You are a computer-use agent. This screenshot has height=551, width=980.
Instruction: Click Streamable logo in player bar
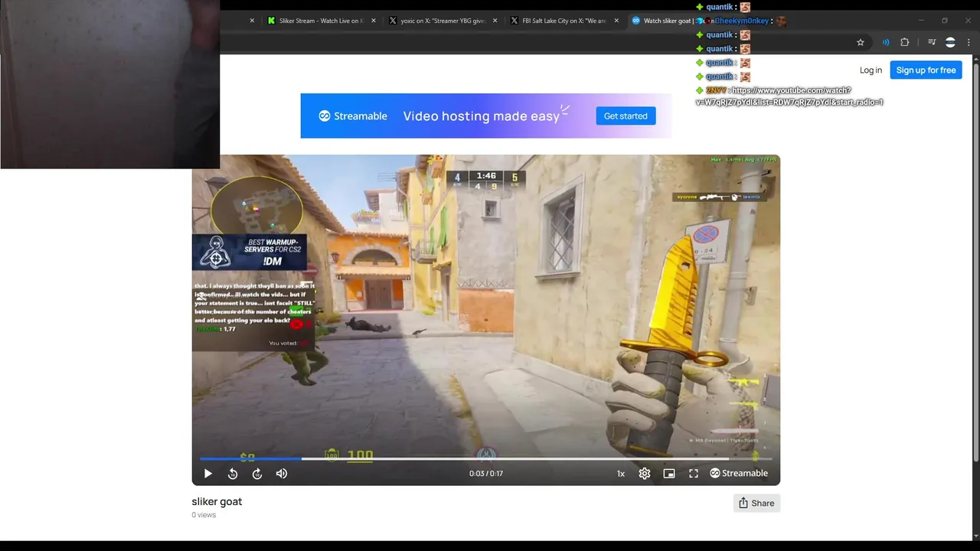(739, 474)
